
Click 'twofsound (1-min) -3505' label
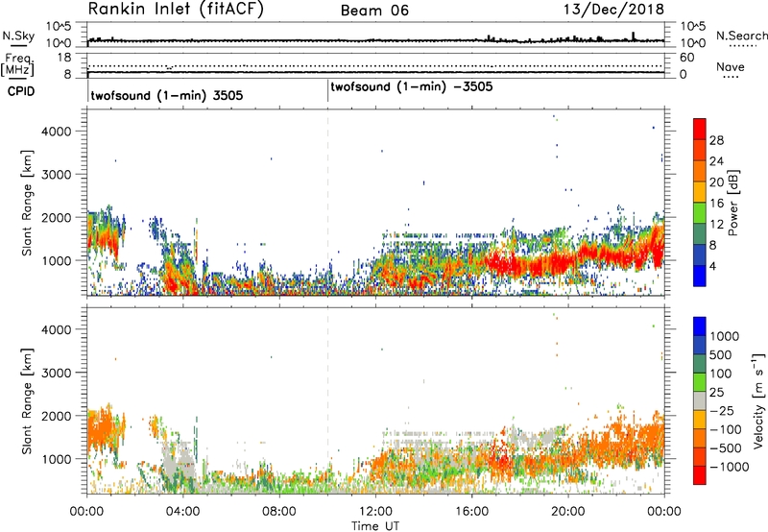(412, 87)
